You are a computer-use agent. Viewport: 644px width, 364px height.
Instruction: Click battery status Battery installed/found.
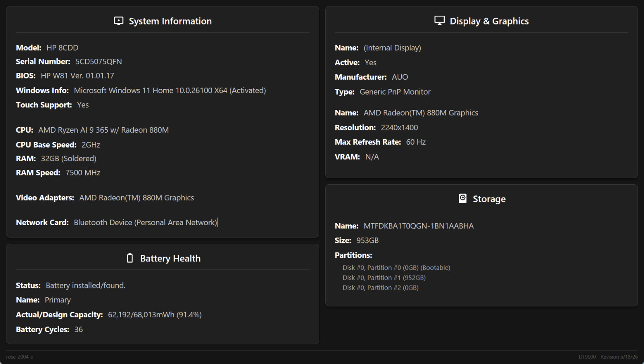(x=86, y=286)
